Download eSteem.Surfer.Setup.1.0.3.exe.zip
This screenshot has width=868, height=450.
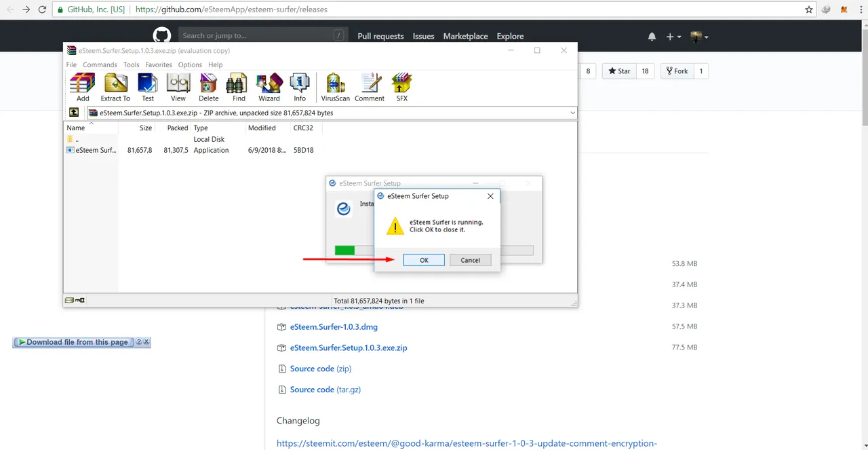349,348
